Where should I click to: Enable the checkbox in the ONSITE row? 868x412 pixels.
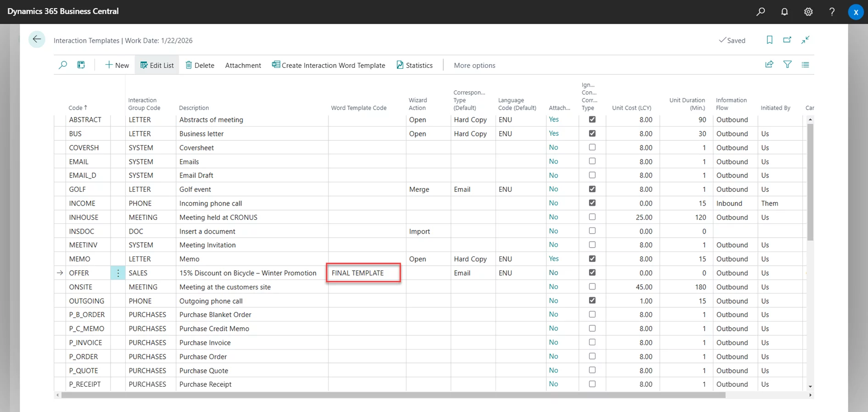tap(592, 287)
